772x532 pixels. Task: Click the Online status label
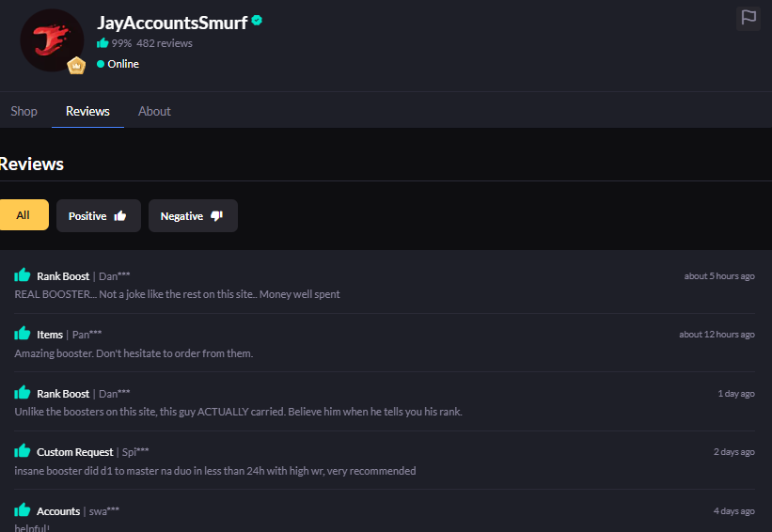(x=123, y=64)
